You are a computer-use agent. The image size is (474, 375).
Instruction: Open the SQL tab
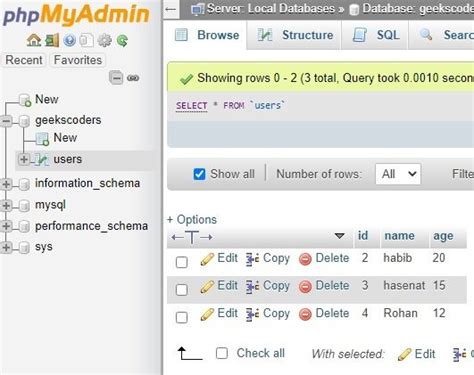point(376,35)
